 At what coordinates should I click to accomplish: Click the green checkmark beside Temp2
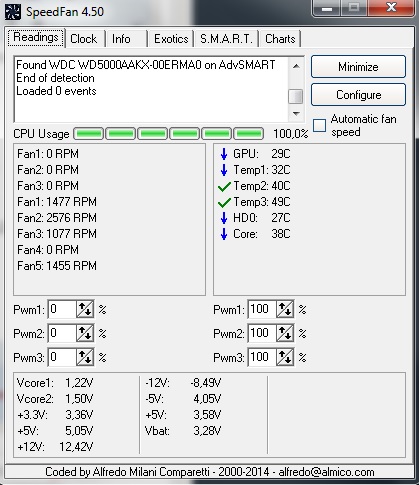click(224, 186)
